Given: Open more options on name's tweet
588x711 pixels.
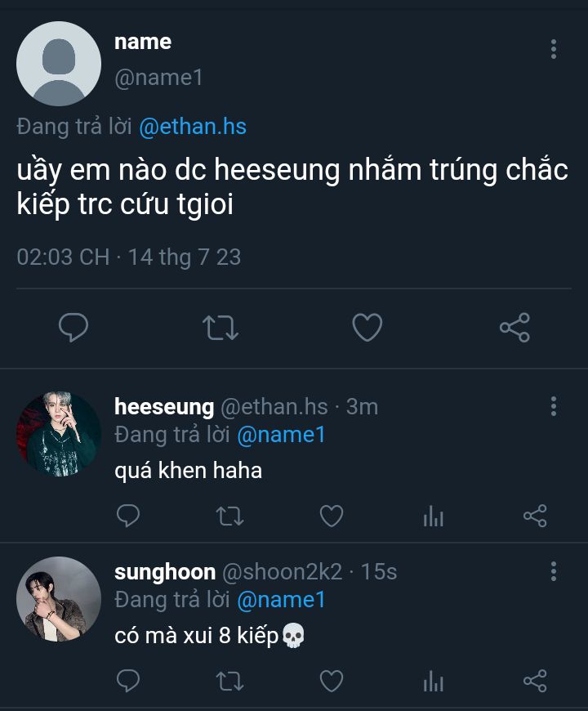Looking at the screenshot, I should coord(554,49).
